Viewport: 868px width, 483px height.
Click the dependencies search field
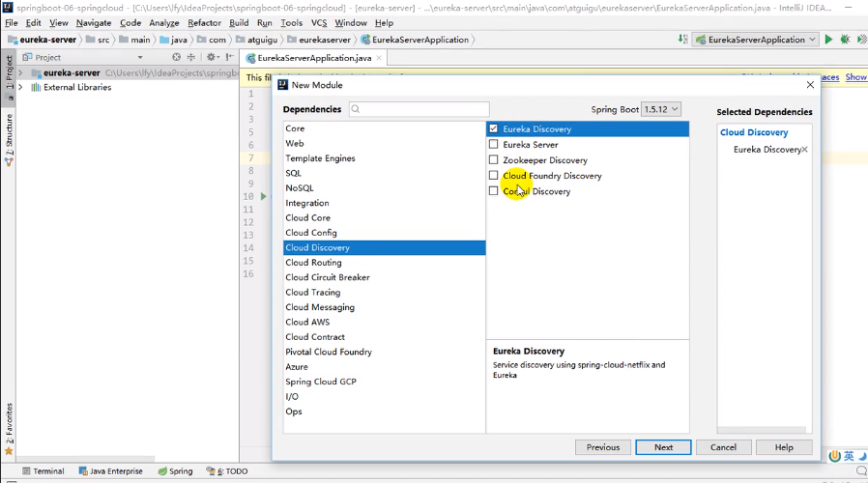coord(420,109)
